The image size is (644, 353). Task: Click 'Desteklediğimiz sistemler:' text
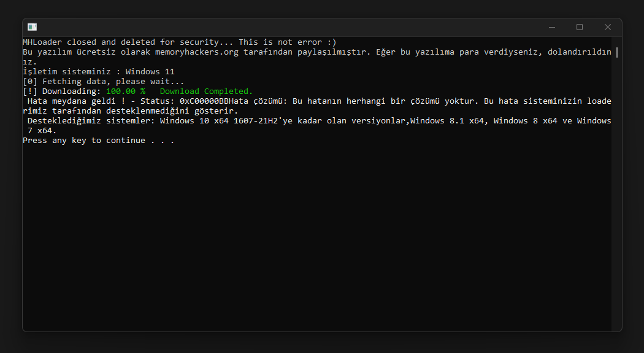91,121
